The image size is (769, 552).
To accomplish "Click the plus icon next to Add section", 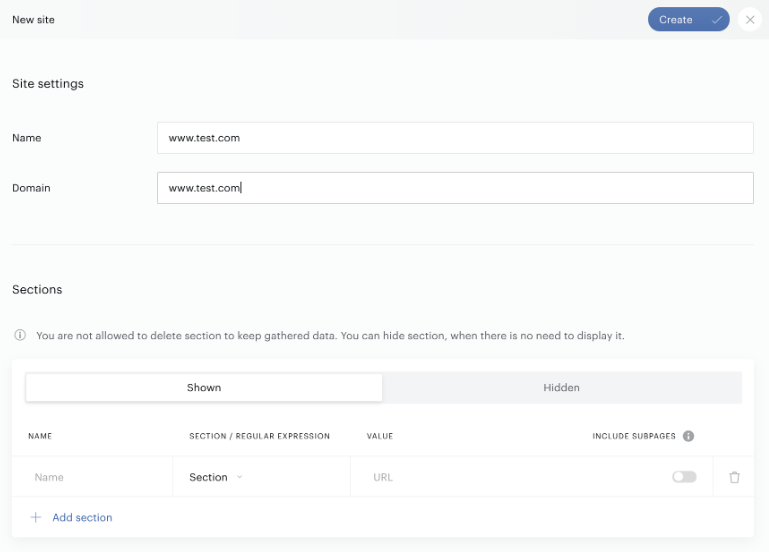I will coord(36,517).
